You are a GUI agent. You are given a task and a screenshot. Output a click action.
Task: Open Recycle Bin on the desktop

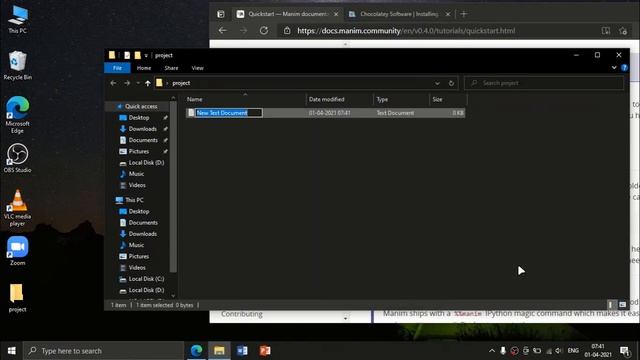[18, 65]
